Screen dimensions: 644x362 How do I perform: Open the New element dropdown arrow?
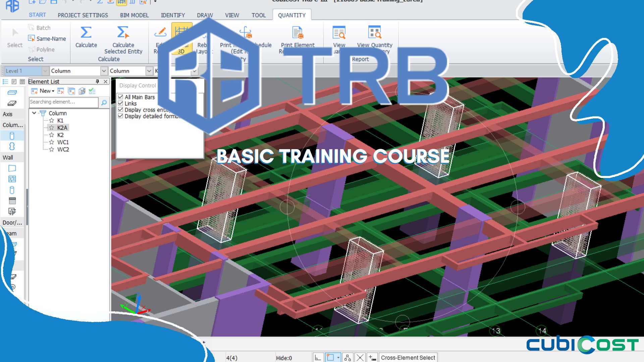coord(53,91)
